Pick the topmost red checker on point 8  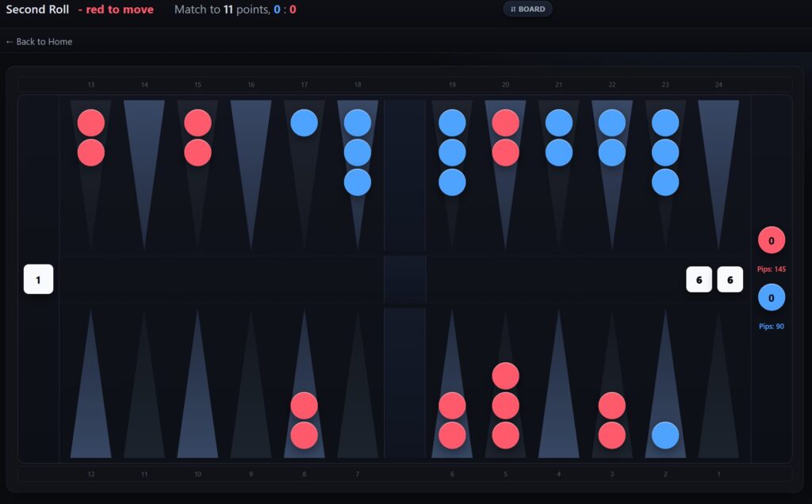pyautogui.click(x=304, y=406)
